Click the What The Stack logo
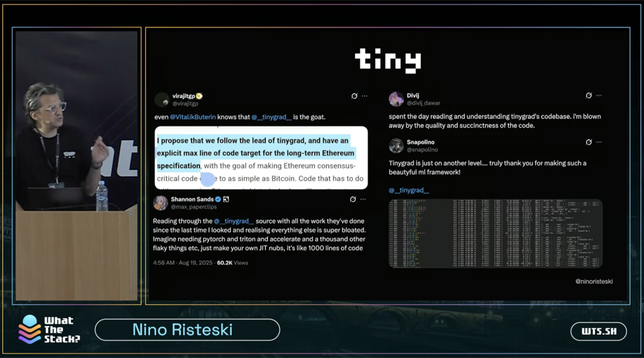This screenshot has width=644, height=358. [49, 329]
